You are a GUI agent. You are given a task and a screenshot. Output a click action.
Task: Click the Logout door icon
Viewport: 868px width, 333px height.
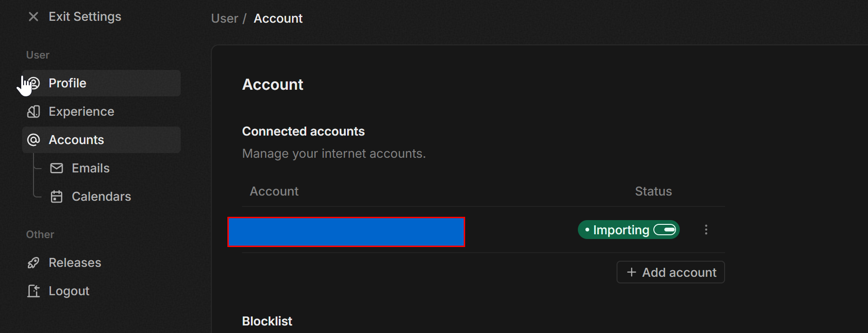pyautogui.click(x=33, y=291)
